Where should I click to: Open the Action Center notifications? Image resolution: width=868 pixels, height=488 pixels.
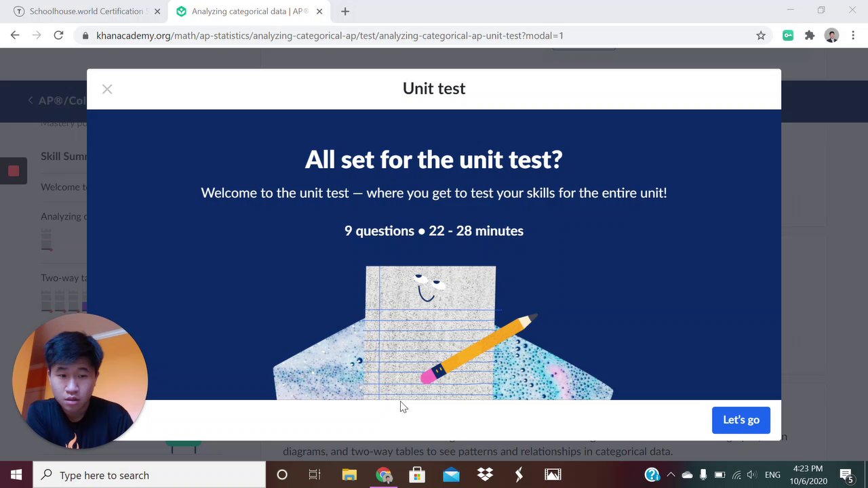tap(846, 475)
